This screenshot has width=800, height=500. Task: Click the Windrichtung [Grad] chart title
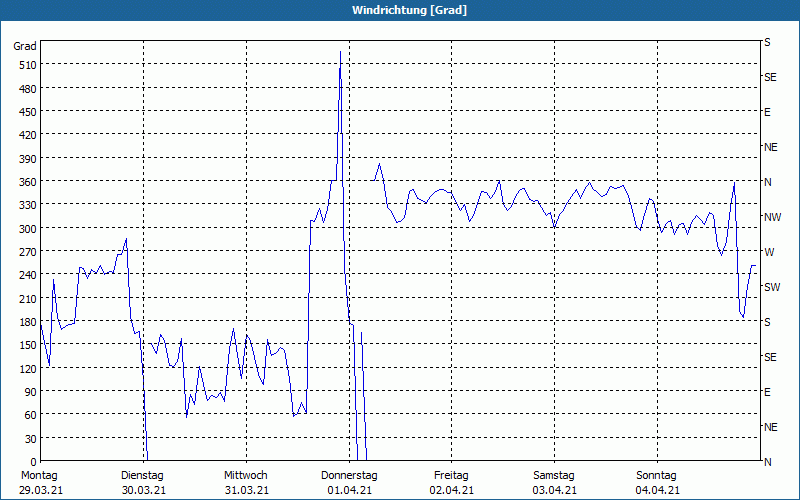[x=409, y=10]
